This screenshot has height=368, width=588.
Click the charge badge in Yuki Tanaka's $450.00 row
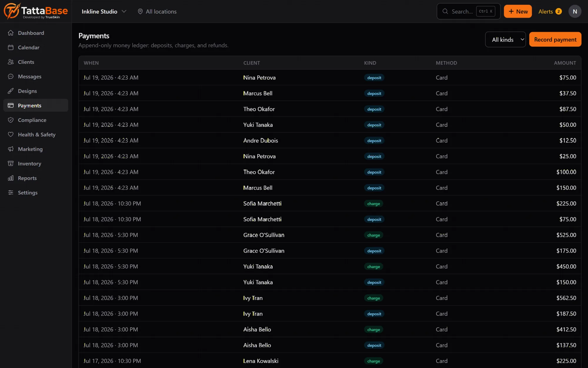(373, 266)
